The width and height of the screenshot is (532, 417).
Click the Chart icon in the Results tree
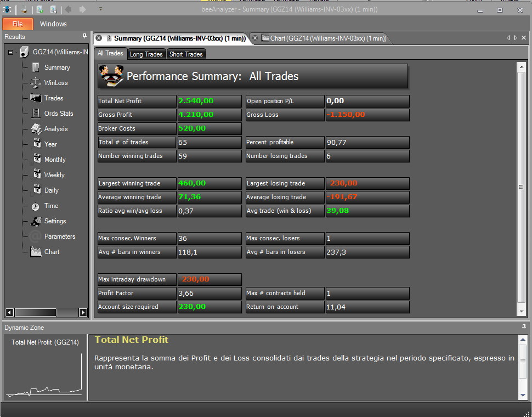36,252
